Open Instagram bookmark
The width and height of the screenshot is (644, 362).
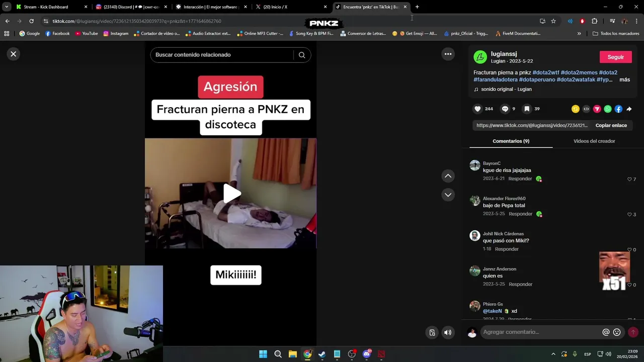point(116,34)
